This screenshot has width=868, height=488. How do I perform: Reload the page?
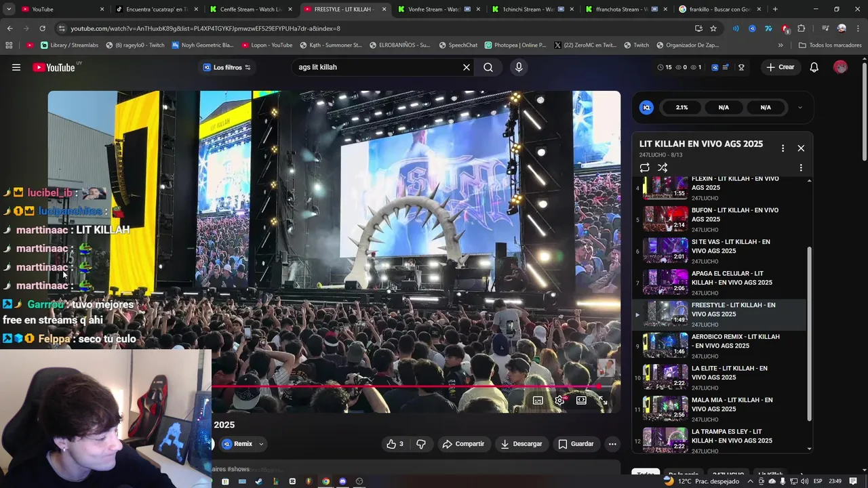(x=42, y=28)
